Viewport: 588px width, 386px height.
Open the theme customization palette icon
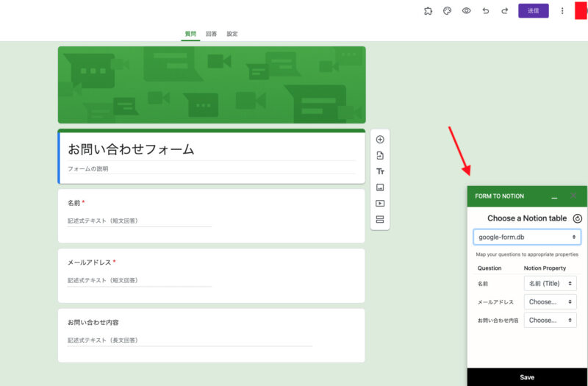pos(447,11)
